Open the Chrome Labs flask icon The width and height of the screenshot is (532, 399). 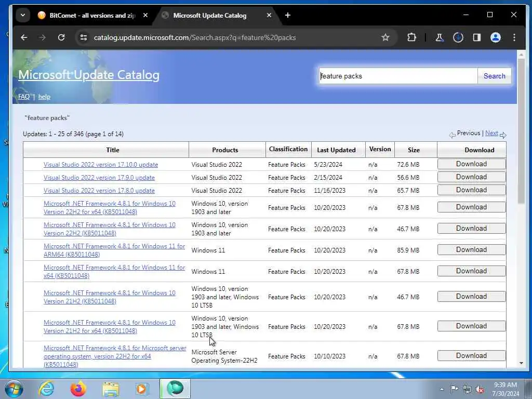440,37
